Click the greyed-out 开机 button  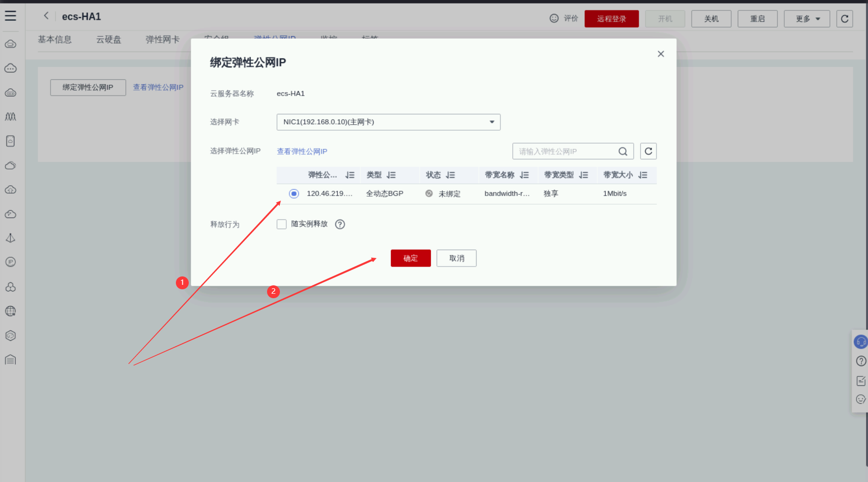point(665,19)
